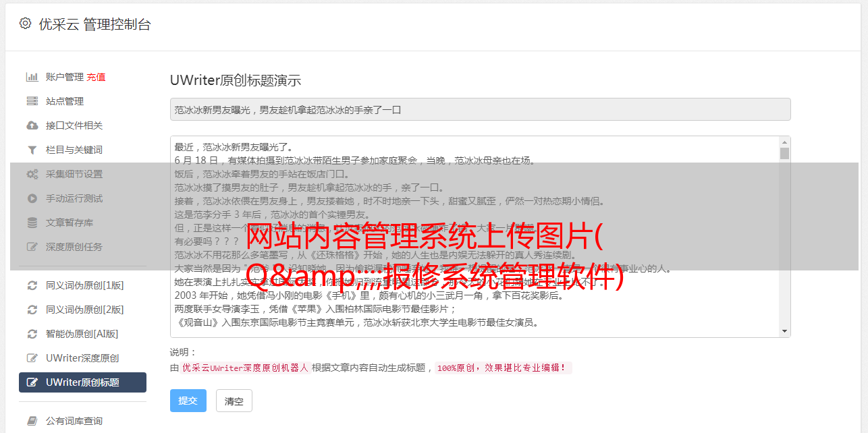This screenshot has width=868, height=433.
Task: Open the database icon for 文章暂存库
Action: click(32, 223)
